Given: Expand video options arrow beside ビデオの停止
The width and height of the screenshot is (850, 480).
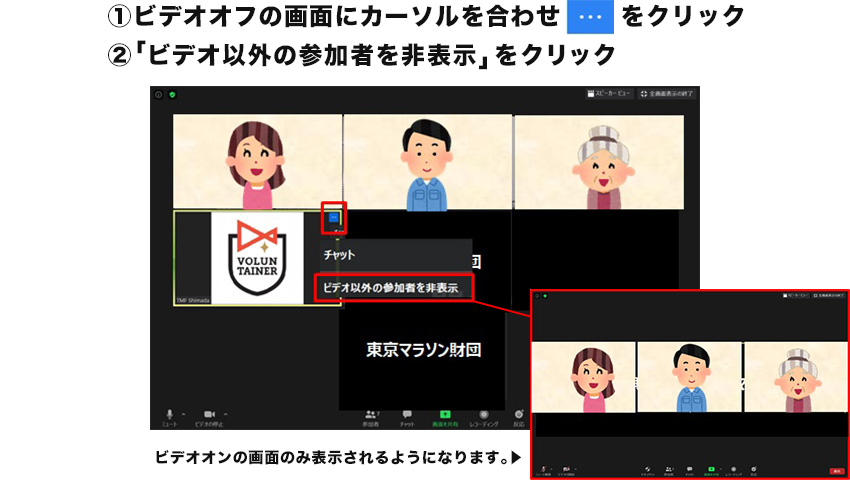Looking at the screenshot, I should coord(225,413).
